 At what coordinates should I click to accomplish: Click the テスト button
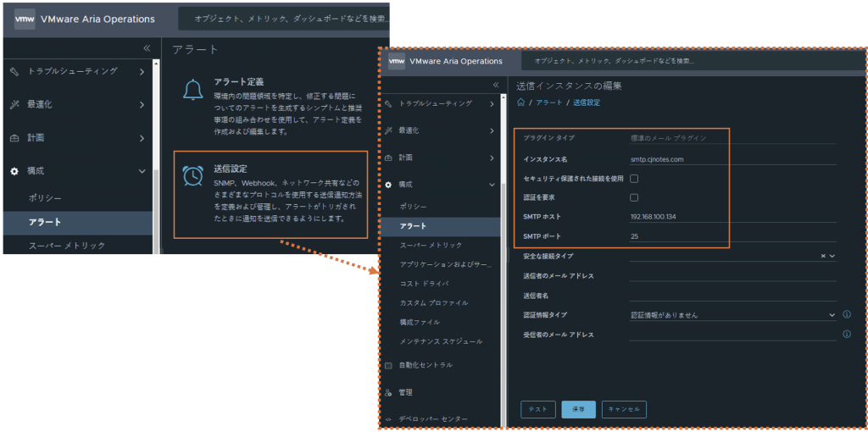click(538, 409)
